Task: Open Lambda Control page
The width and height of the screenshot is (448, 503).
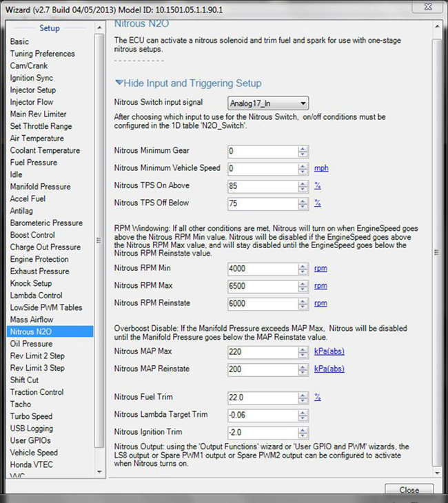Action: [x=36, y=296]
